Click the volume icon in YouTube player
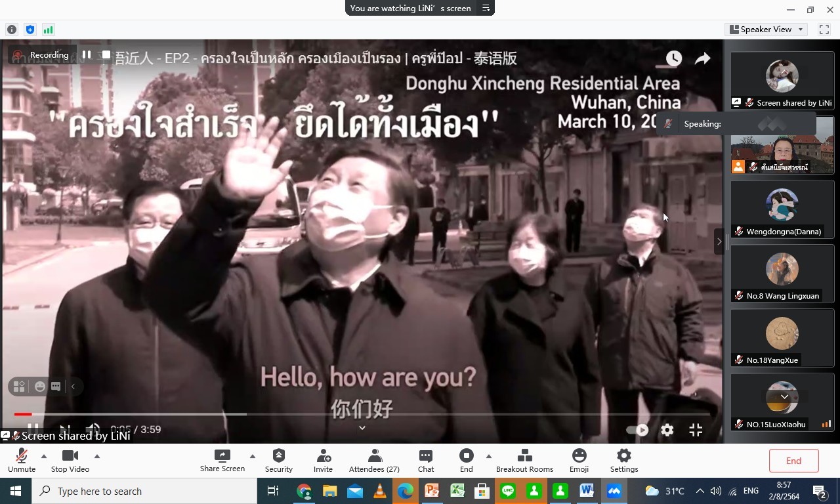 (93, 430)
